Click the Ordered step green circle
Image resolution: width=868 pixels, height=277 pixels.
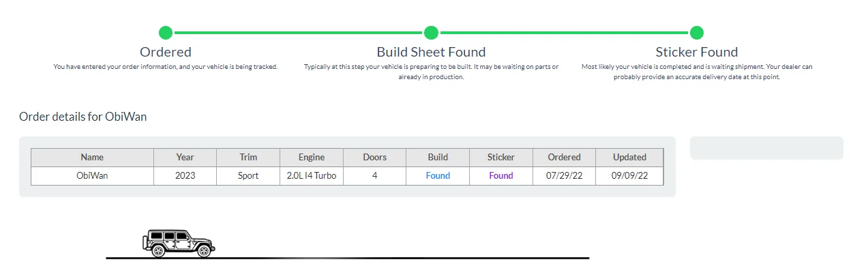(166, 33)
